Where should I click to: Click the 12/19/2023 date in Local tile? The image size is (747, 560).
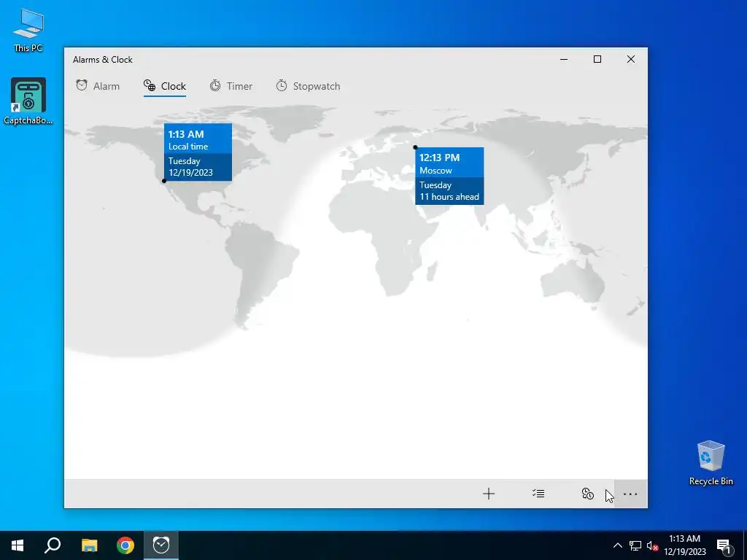[190, 173]
